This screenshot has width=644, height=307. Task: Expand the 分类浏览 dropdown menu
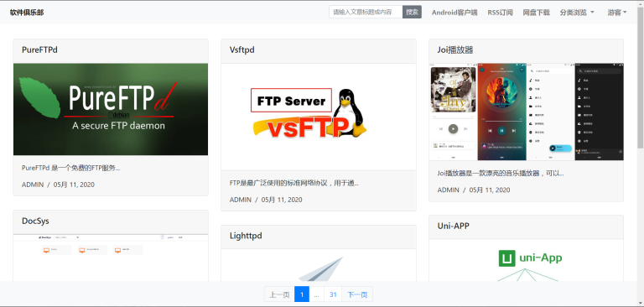[577, 13]
